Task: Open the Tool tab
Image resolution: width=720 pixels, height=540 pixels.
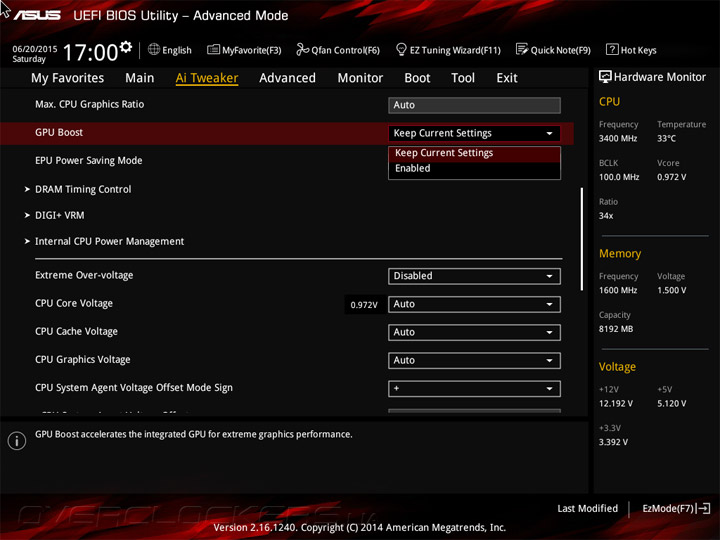Action: point(463,78)
